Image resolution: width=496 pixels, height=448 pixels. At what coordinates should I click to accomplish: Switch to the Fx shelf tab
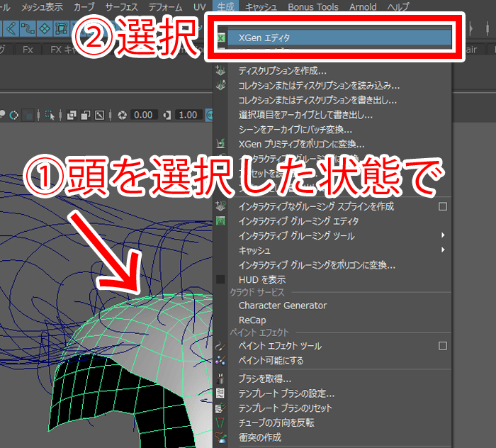pyautogui.click(x=28, y=50)
